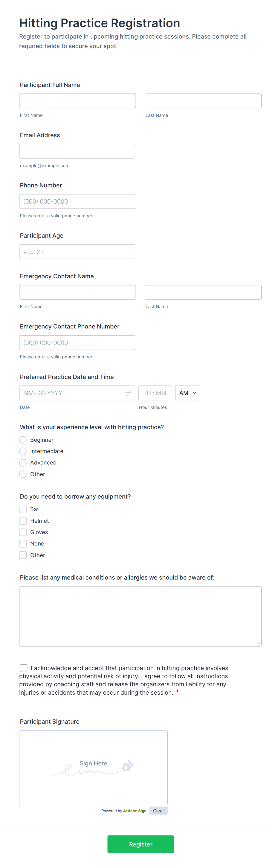Open the Jotform Sign link
The width and height of the screenshot is (278, 868).
(135, 811)
